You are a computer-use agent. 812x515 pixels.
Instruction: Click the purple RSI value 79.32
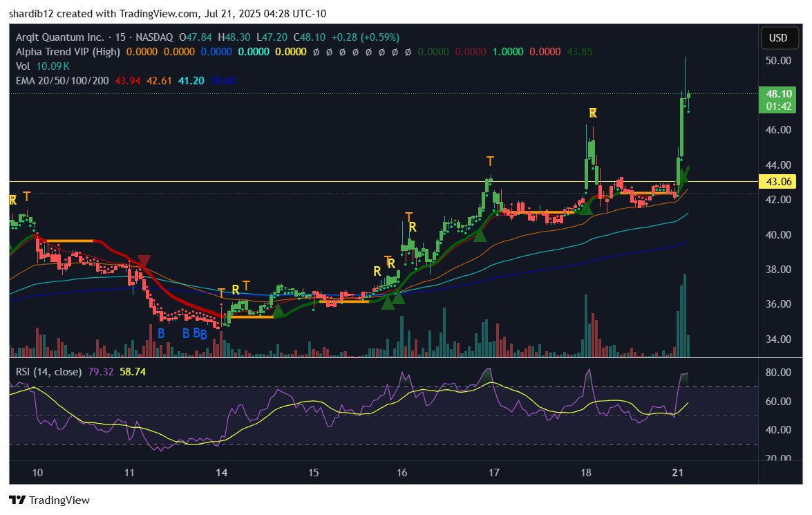pyautogui.click(x=100, y=372)
